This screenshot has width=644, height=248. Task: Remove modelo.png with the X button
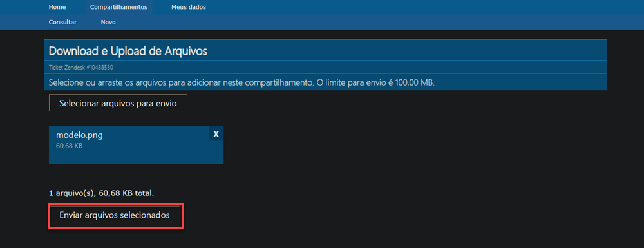click(x=216, y=134)
